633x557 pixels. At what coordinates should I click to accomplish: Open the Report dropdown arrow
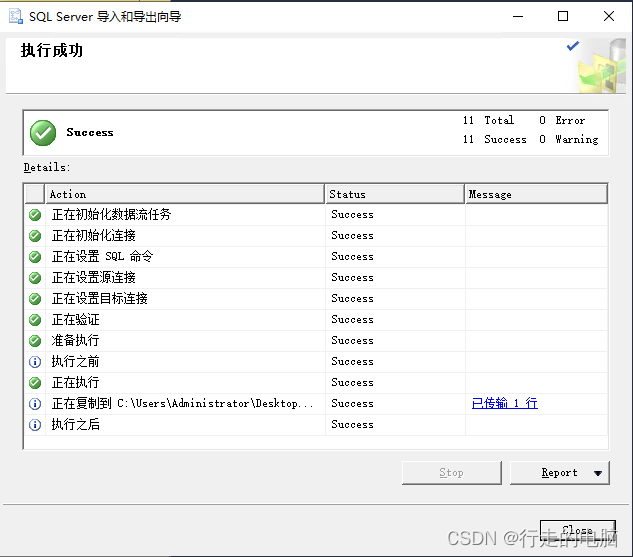pyautogui.click(x=598, y=473)
